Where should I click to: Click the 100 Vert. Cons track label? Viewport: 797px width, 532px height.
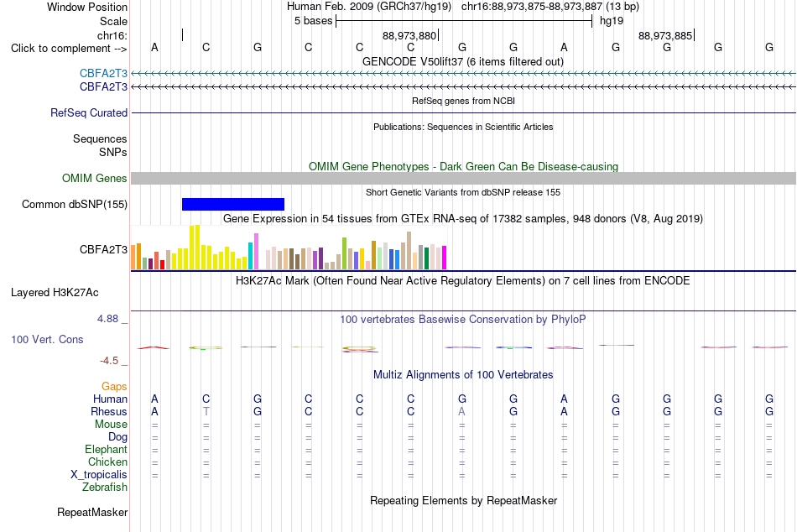pos(47,339)
